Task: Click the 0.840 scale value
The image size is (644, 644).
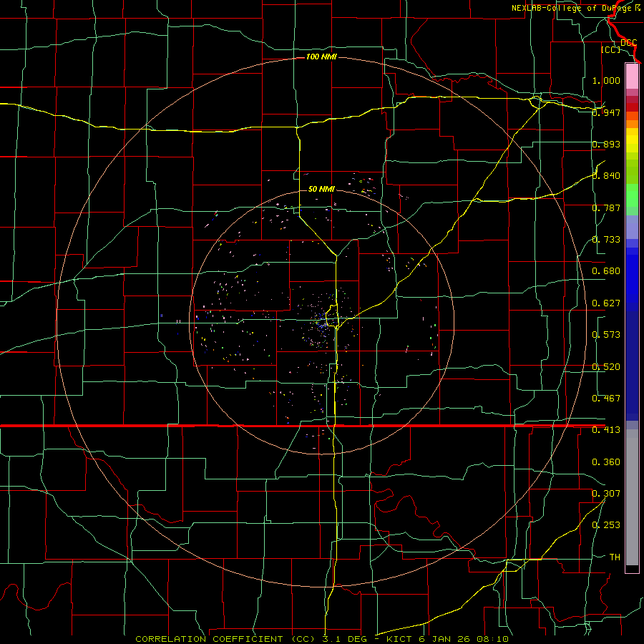Action: 606,176
